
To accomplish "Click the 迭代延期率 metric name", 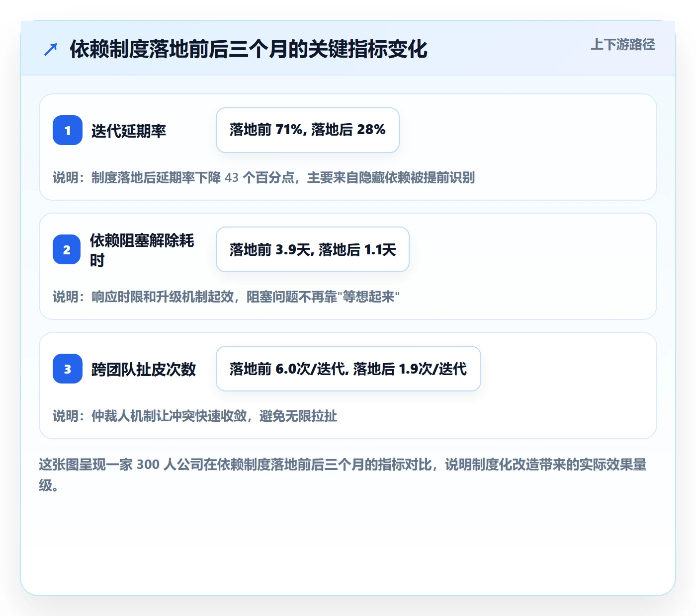I will point(129,131).
